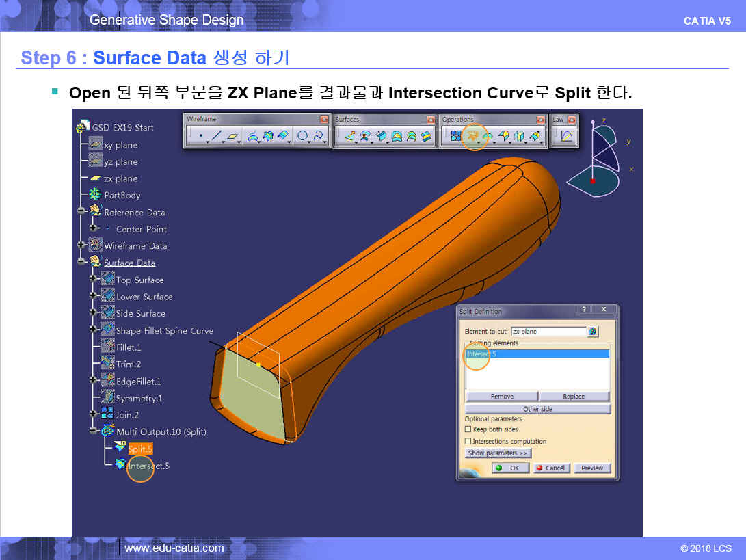Click Show parameters button
Image resolution: width=746 pixels, height=560 pixels.
tap(498, 453)
